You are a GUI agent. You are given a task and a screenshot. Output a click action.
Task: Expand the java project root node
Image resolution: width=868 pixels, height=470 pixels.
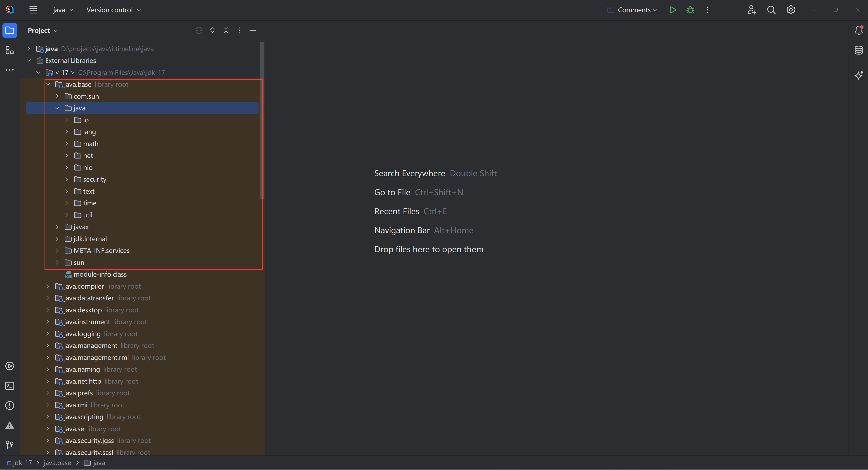point(29,49)
